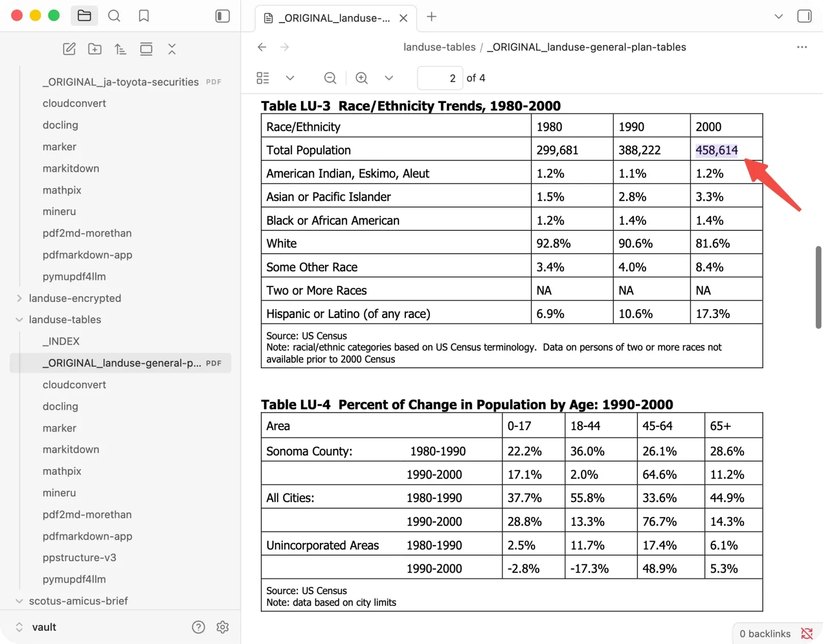Click auto-reveal current file icon

pos(146,49)
